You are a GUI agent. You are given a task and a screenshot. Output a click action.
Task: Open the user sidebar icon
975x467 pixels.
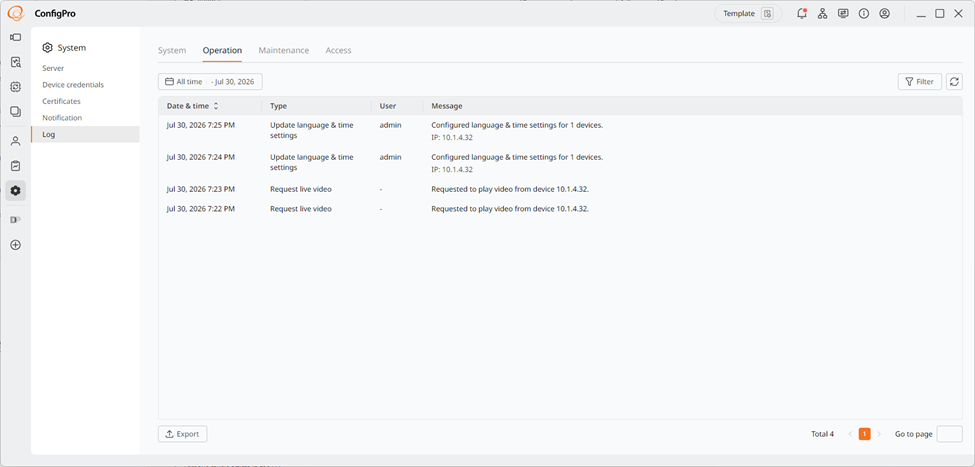(16, 141)
